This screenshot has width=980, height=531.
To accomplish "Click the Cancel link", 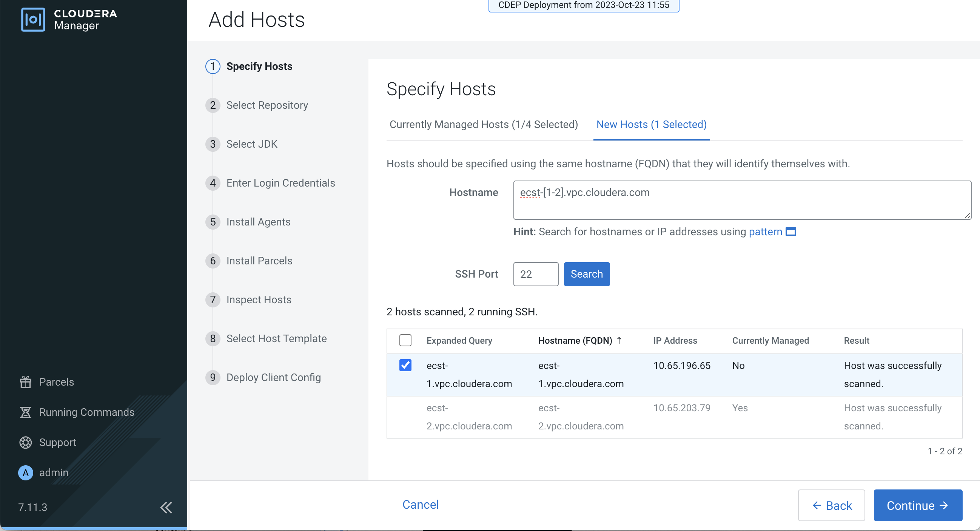I will point(421,504).
